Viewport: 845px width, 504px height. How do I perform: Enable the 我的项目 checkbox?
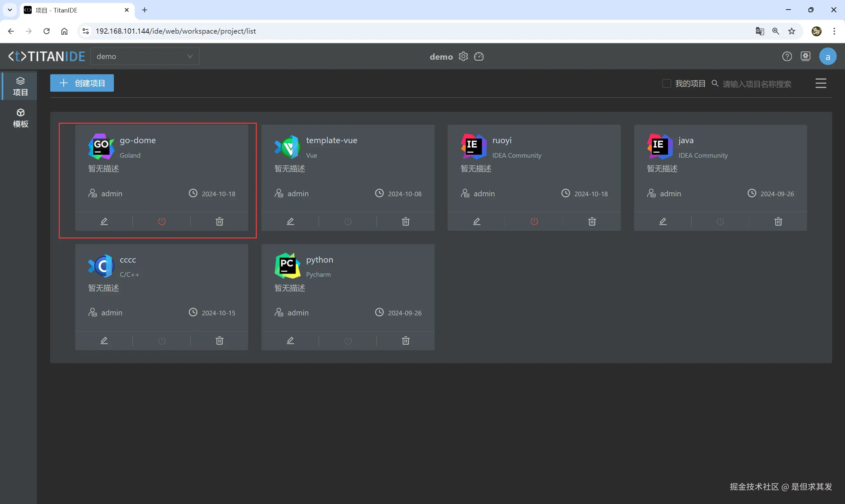click(666, 83)
